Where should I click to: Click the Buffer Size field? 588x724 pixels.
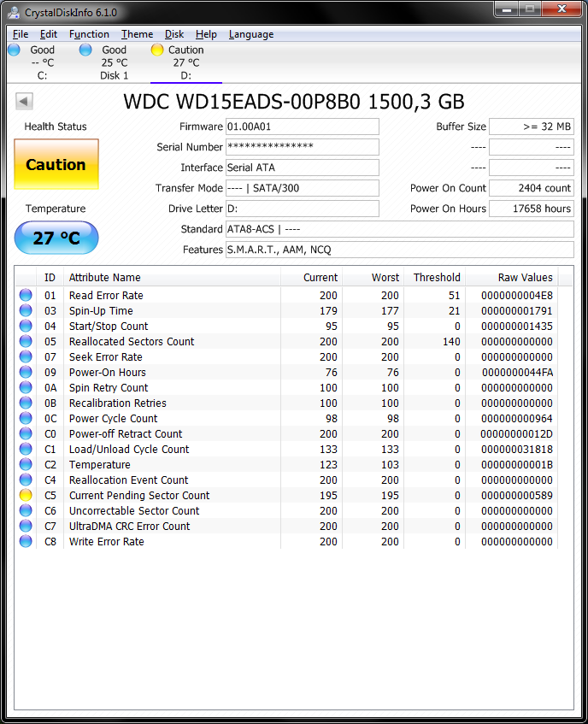pos(532,127)
